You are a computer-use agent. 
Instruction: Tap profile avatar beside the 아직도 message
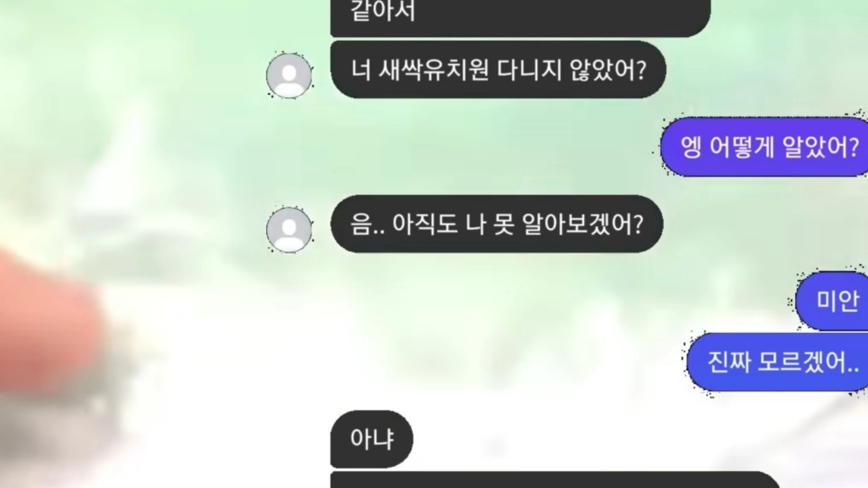click(x=289, y=230)
